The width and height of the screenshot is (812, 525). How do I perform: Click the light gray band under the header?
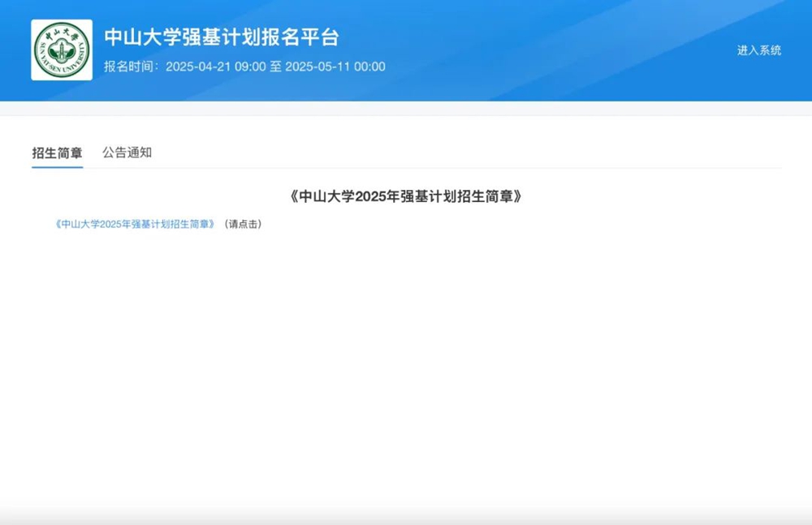(x=406, y=108)
